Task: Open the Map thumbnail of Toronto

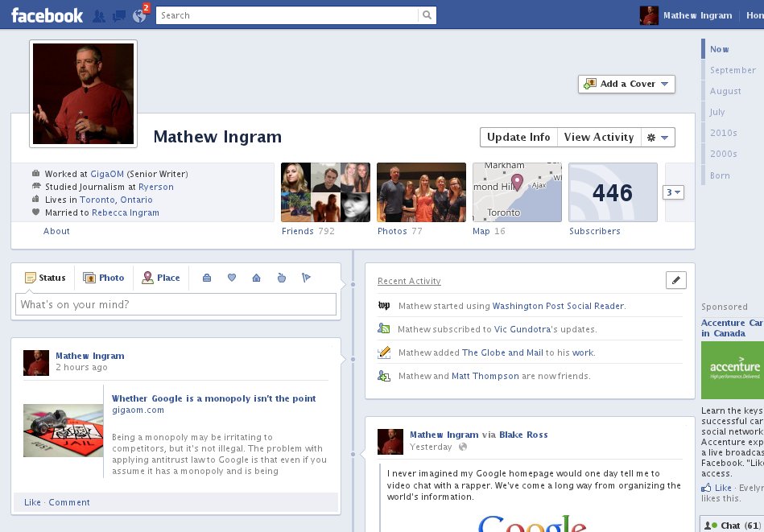Action: (517, 192)
